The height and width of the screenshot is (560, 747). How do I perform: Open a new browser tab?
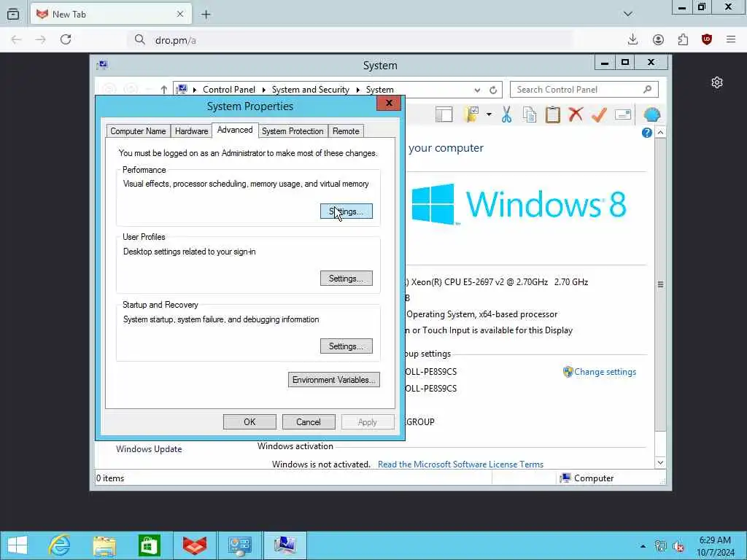pos(206,15)
